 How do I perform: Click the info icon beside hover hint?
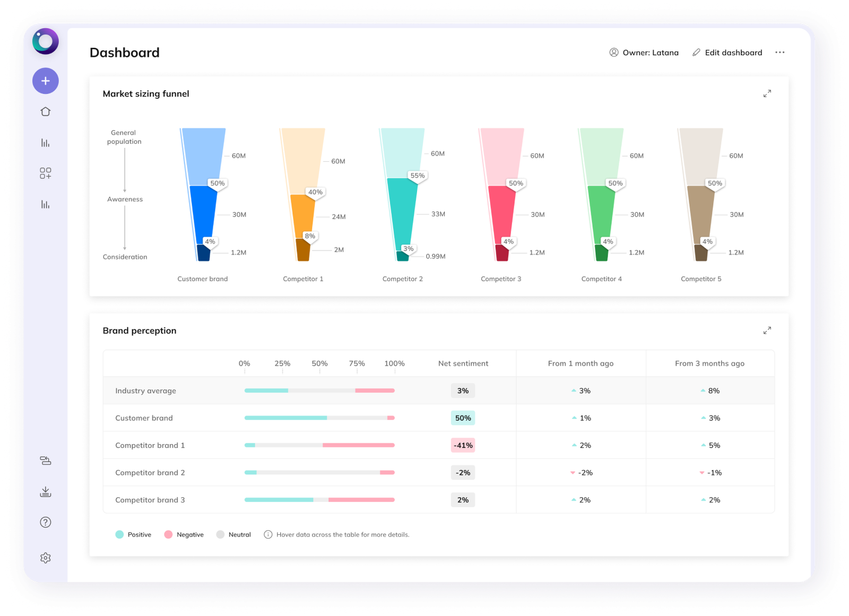click(x=268, y=535)
